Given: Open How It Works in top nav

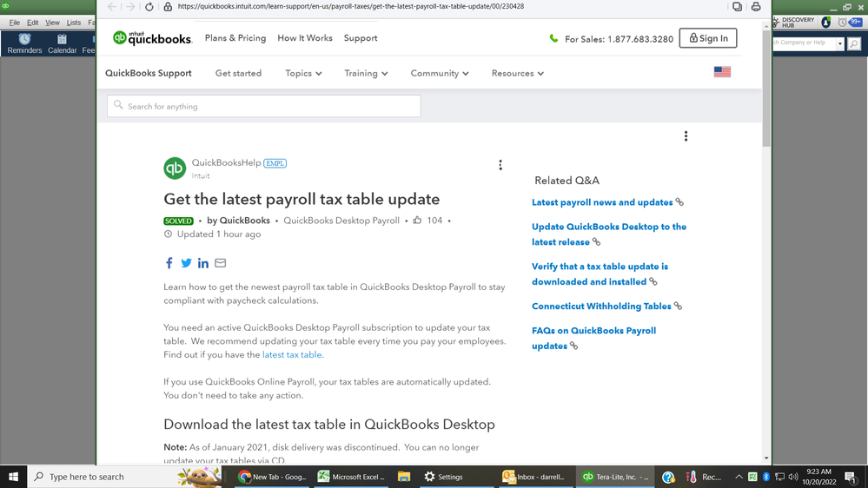Looking at the screenshot, I should click(x=305, y=37).
